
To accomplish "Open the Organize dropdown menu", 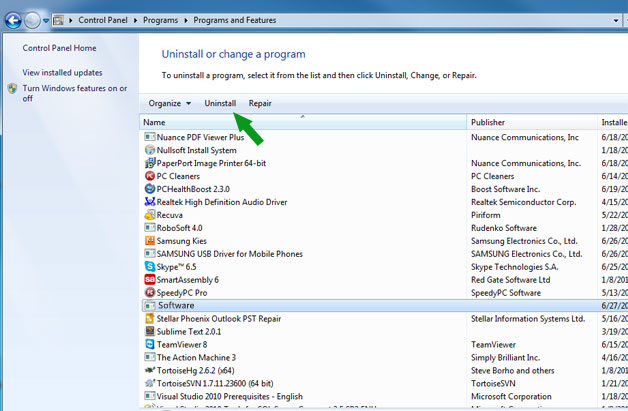I will [x=169, y=103].
